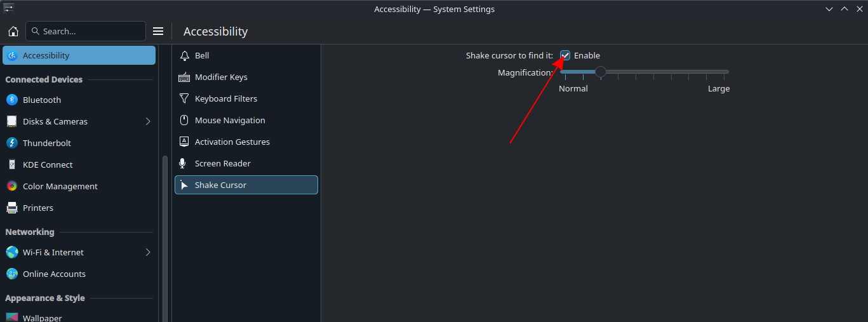Expand the Wi-Fi & Internet chevron
The image size is (868, 322).
[x=148, y=252]
